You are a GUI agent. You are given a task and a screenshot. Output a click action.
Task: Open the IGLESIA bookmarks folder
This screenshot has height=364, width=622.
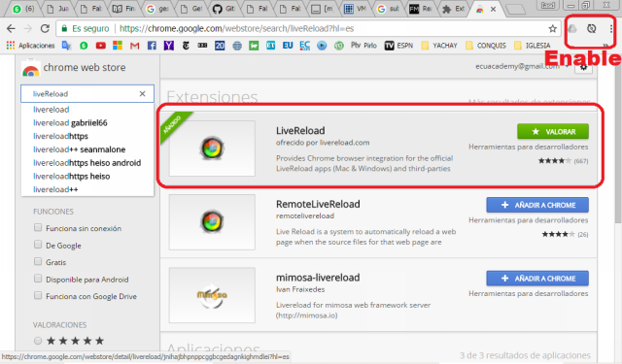532,46
